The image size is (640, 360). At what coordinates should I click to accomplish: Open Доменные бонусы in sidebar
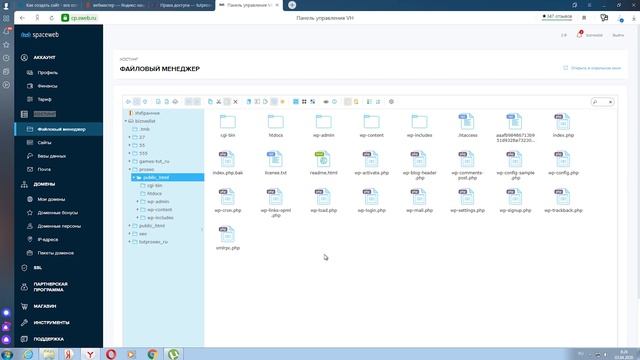[x=58, y=213]
